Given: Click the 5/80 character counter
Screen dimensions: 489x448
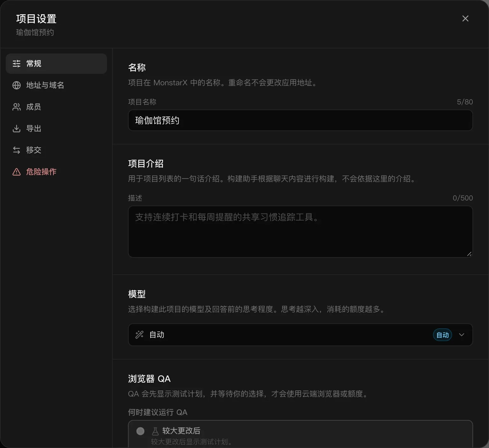Looking at the screenshot, I should 465,102.
